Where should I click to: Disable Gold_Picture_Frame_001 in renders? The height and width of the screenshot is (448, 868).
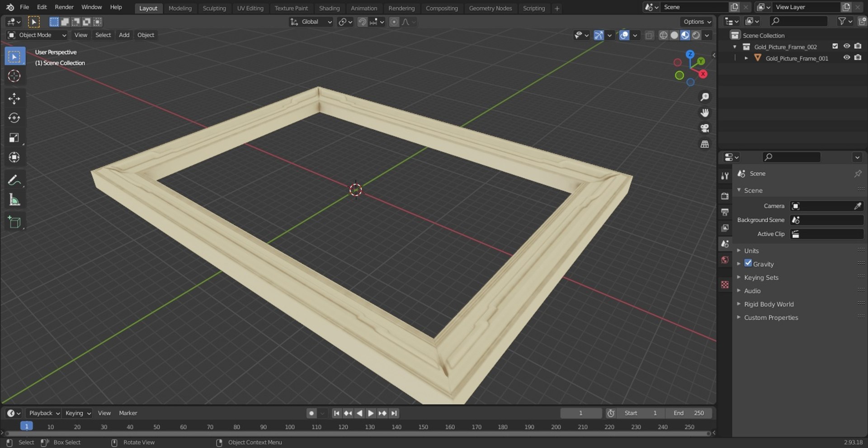pyautogui.click(x=858, y=57)
